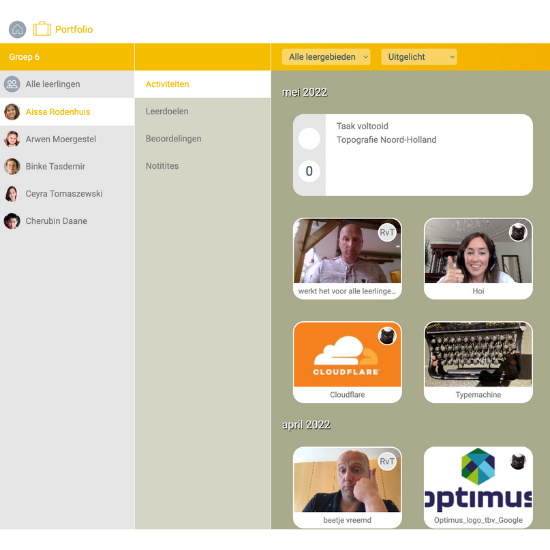Toggle the empty circle on Taak voltooid card
Image resolution: width=550 pixels, height=550 pixels.
309,139
